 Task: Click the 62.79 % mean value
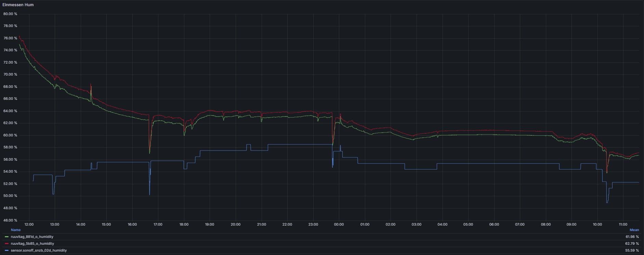tap(632, 244)
